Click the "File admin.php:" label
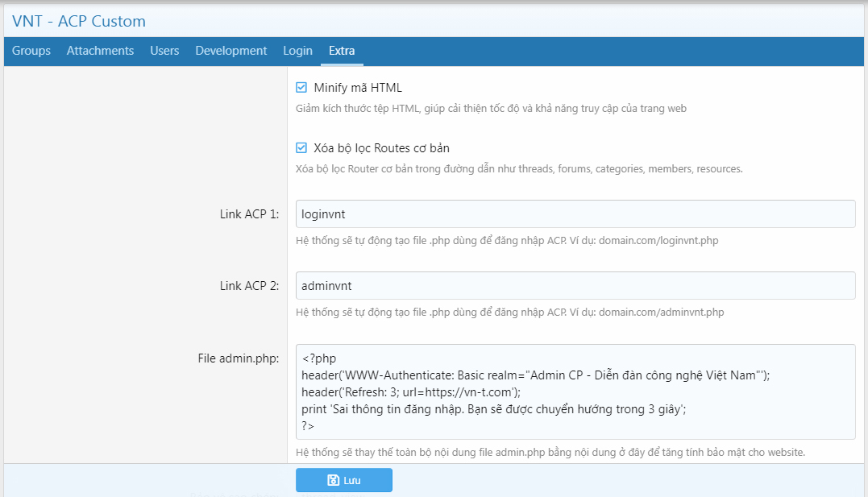 click(239, 358)
